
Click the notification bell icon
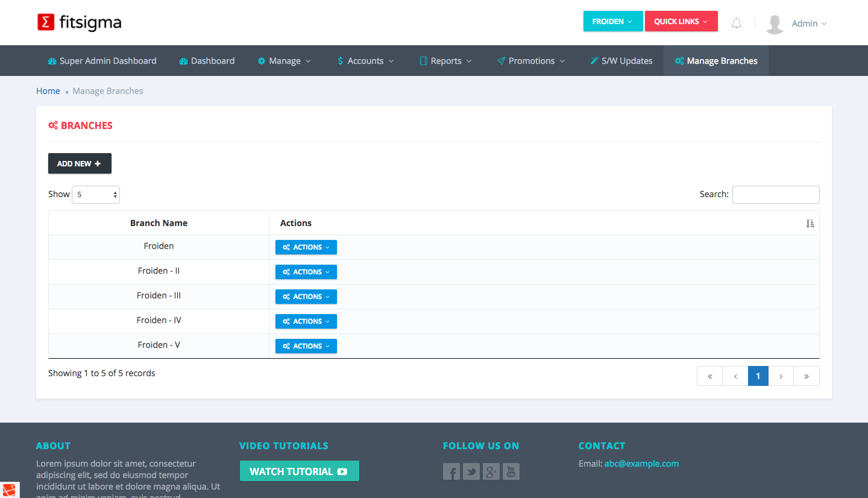pyautogui.click(x=736, y=24)
